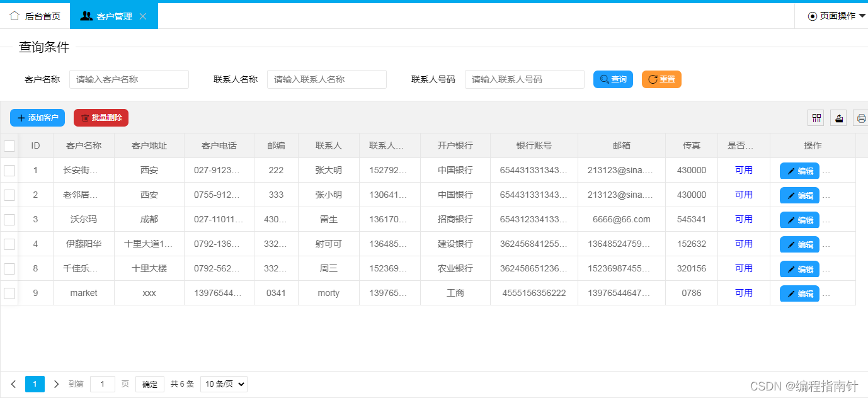Open the 10 条/页 page size dropdown

pos(224,384)
